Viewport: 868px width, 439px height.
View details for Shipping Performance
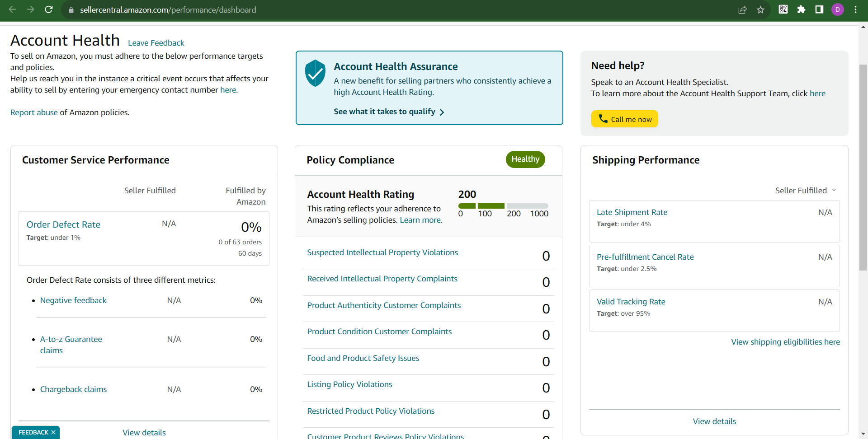pos(714,421)
